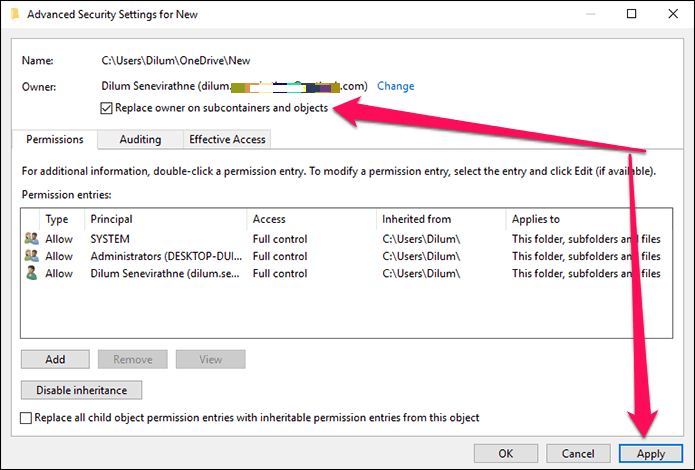Screen dimensions: 695x470
Task: Sort entries by Principal column header
Action: [x=165, y=219]
